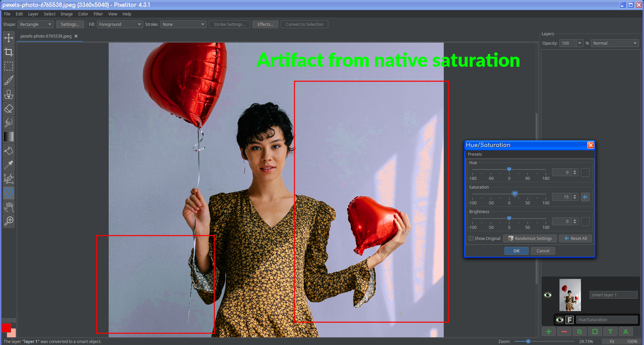Select the heart-shaped Shapes tool
644x345 pixels.
click(x=9, y=193)
